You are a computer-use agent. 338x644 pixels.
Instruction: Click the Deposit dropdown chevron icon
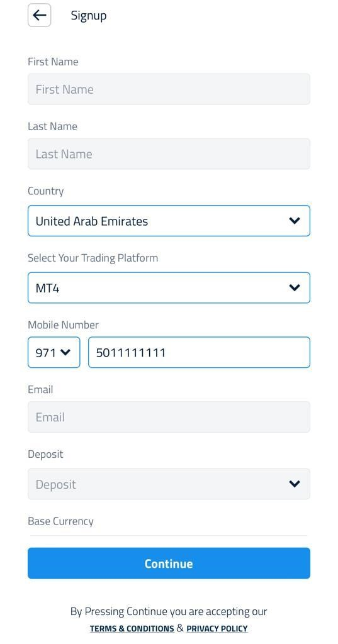(x=295, y=484)
